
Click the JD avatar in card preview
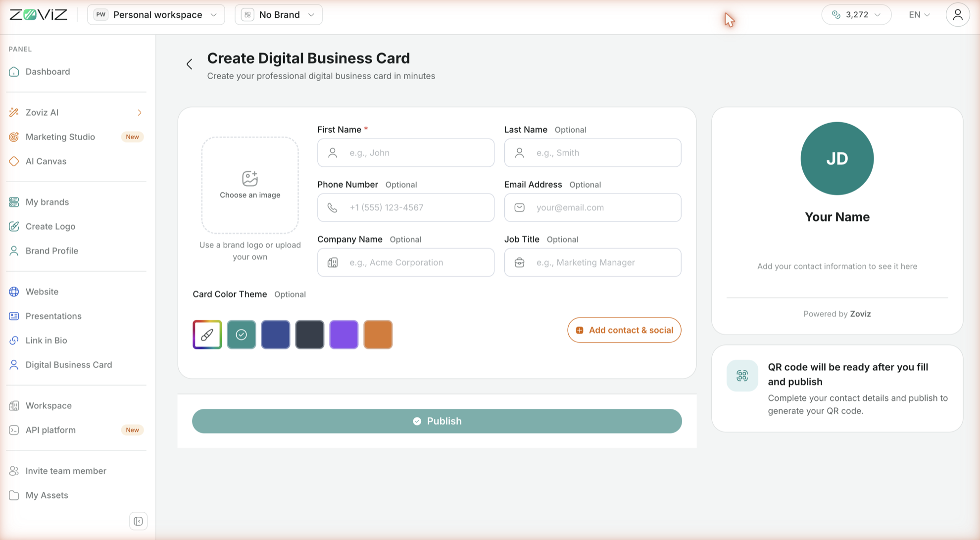(x=837, y=158)
